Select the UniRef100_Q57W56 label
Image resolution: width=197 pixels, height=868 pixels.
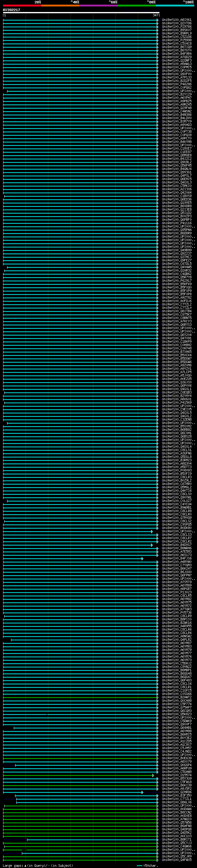pyautogui.click(x=176, y=822)
